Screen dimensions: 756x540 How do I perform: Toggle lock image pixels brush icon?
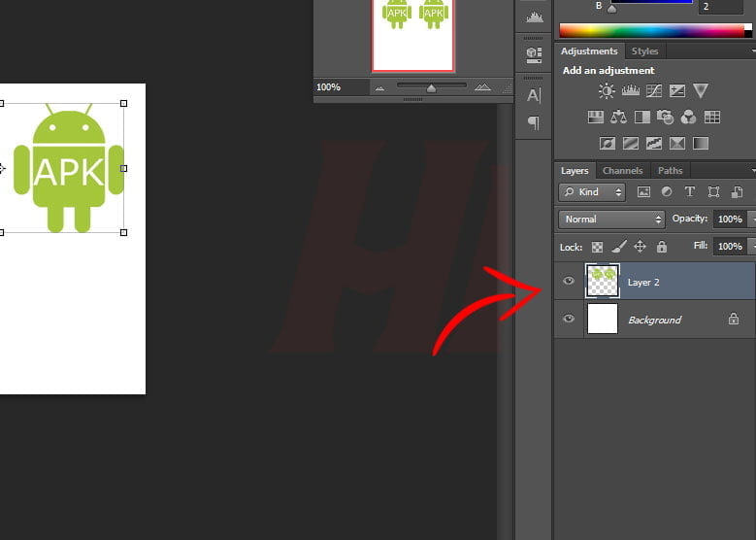pyautogui.click(x=618, y=247)
